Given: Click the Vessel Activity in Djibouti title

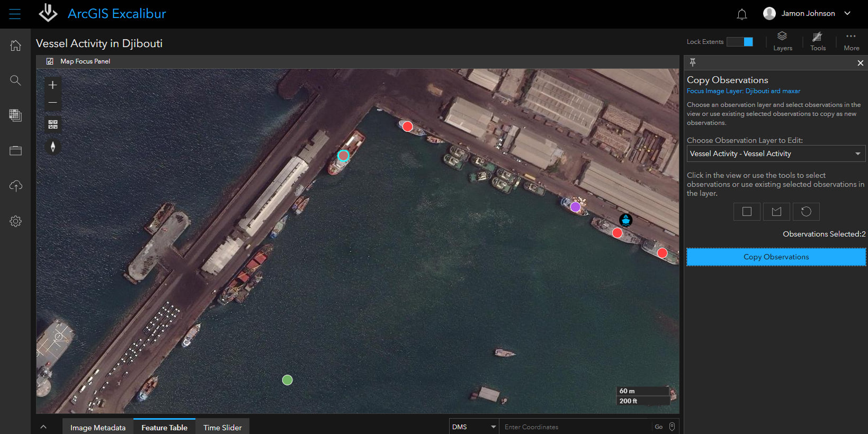Looking at the screenshot, I should click(x=99, y=43).
